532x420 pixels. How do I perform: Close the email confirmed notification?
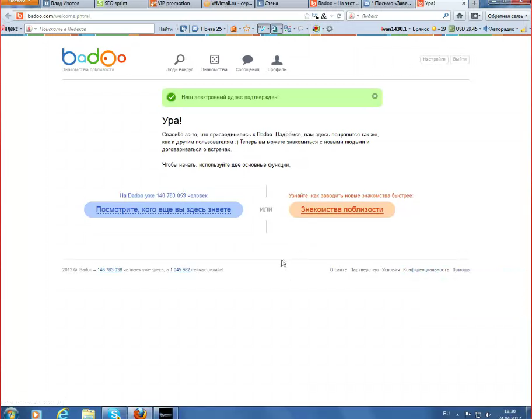(375, 96)
